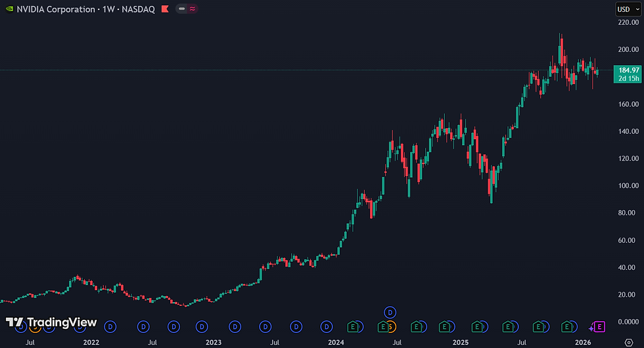Click earnings E marker just after the 2025 label

coord(476,327)
